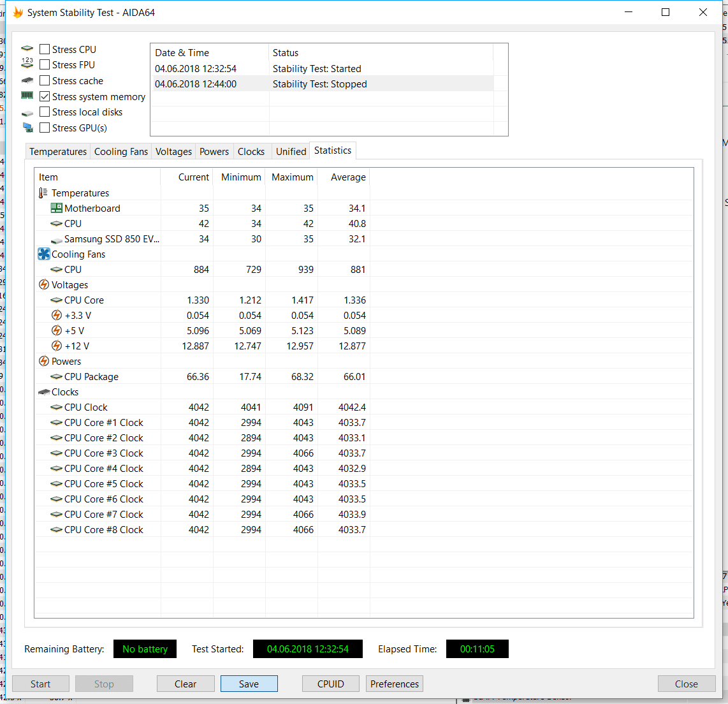Image resolution: width=728 pixels, height=704 pixels.
Task: Switch to the Cooling Fans tab
Action: (x=120, y=152)
